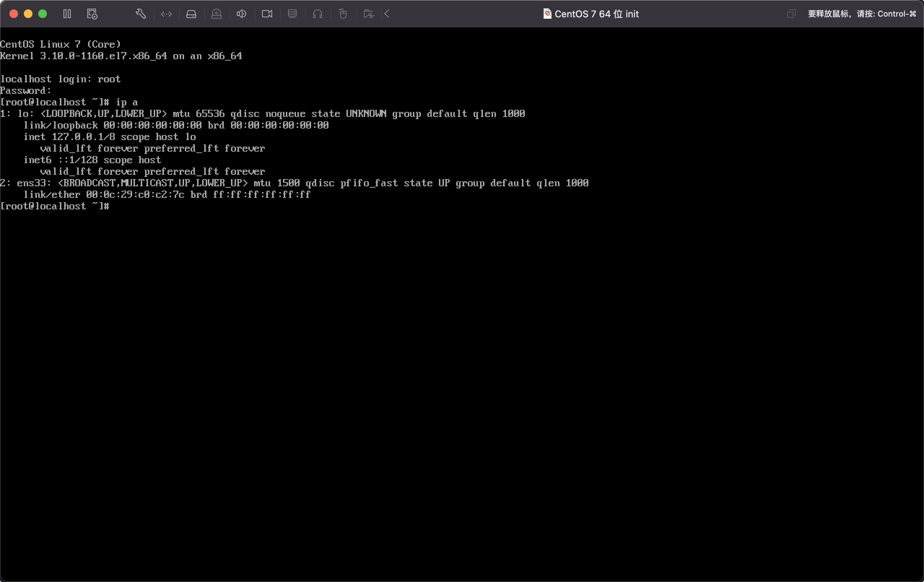Click the headphones audio device icon
The width and height of the screenshot is (924, 582).
pyautogui.click(x=317, y=14)
